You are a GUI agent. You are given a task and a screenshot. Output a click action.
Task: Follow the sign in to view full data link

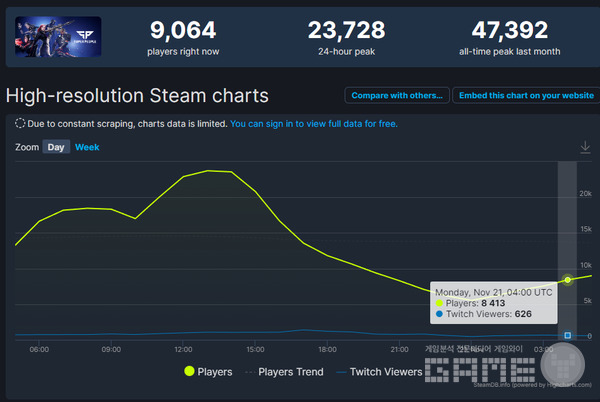pos(313,124)
